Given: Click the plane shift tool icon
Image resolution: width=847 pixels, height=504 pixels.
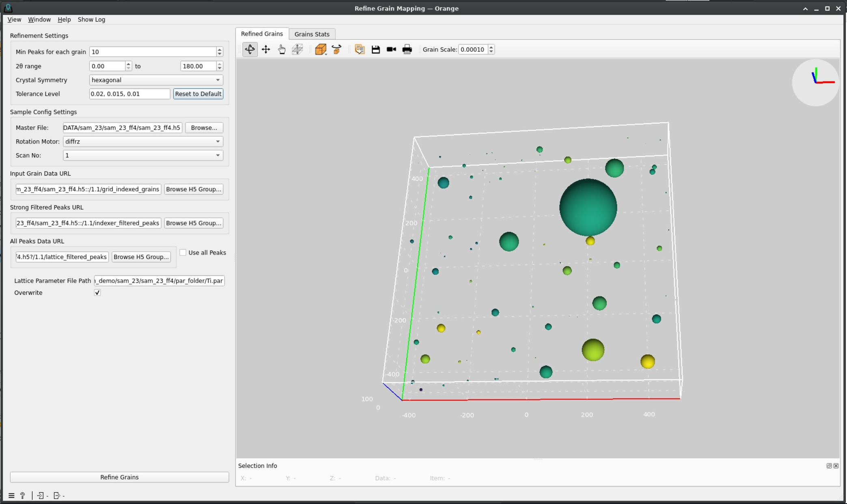Looking at the screenshot, I should coord(297,49).
